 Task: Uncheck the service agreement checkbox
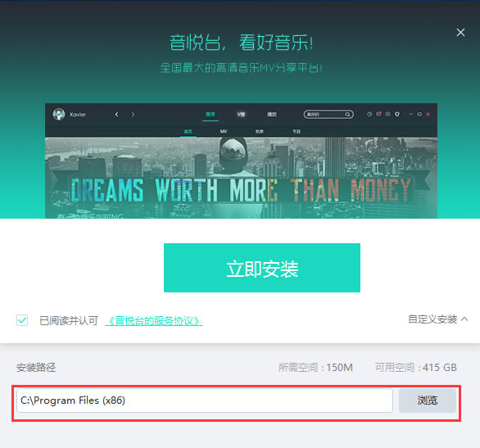pyautogui.click(x=22, y=320)
